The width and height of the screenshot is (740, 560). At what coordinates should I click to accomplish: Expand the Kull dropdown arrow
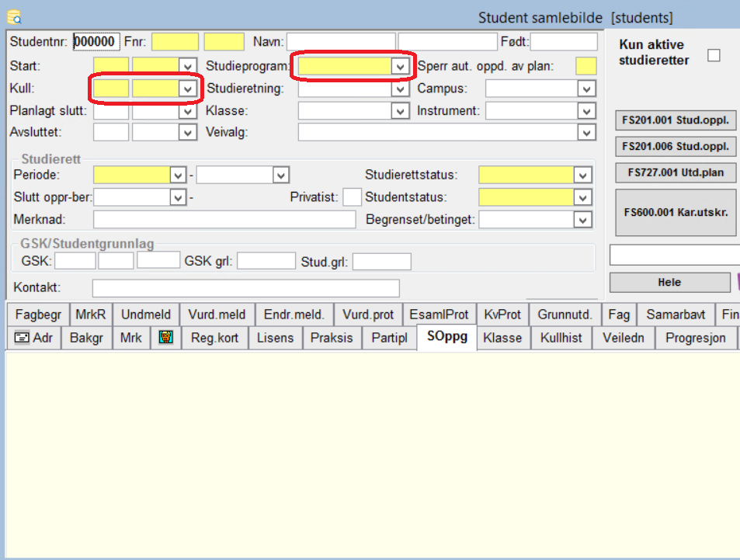coord(187,89)
